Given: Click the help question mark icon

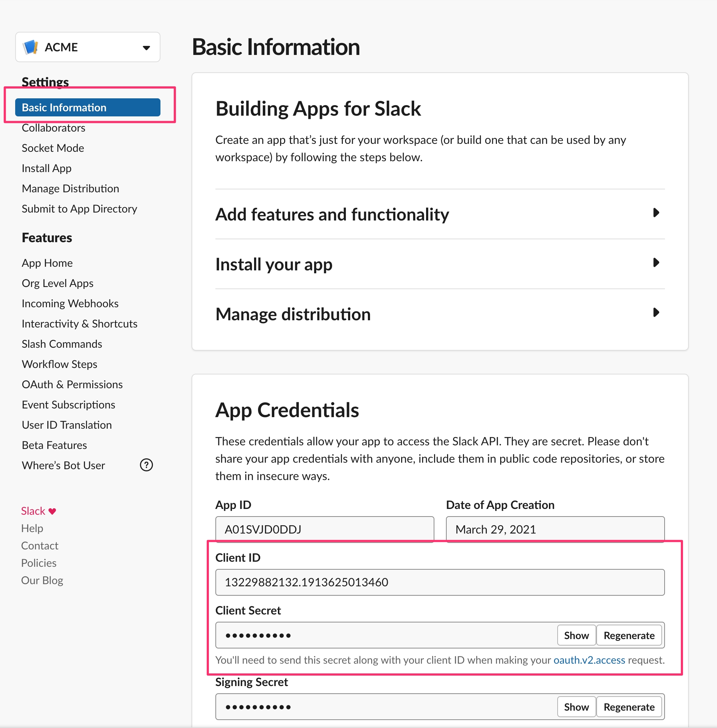Looking at the screenshot, I should [x=146, y=465].
